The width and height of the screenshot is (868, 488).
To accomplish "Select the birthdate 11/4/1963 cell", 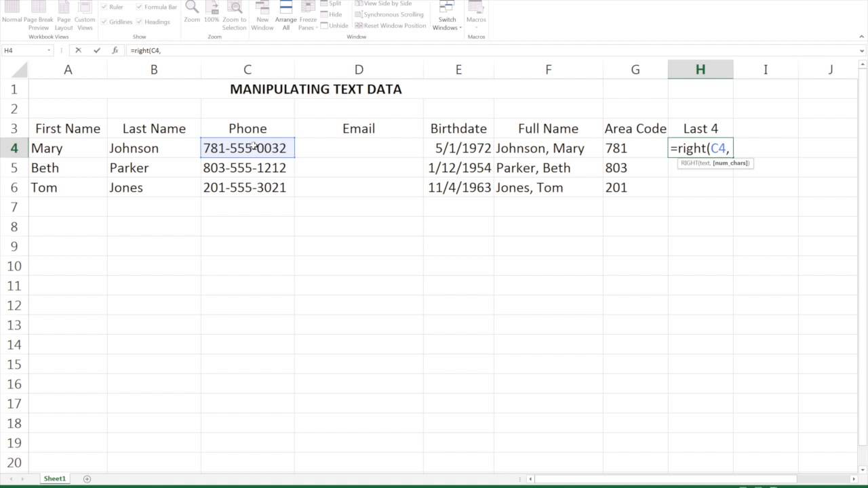I will 458,187.
